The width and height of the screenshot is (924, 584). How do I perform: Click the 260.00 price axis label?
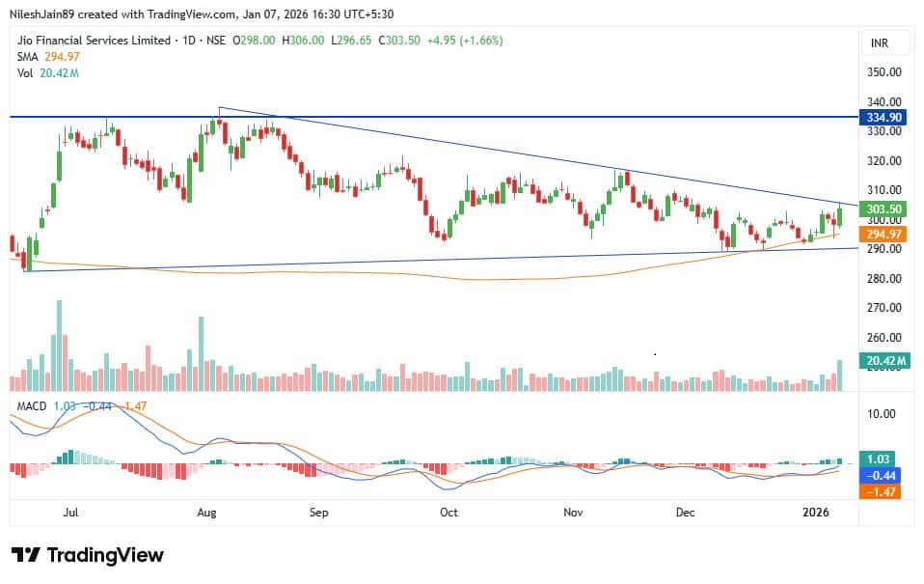tap(883, 338)
